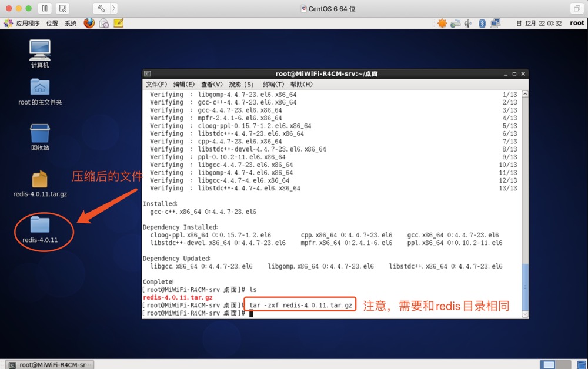This screenshot has width=588, height=369.
Task: Pause the virtual machine
Action: click(45, 8)
